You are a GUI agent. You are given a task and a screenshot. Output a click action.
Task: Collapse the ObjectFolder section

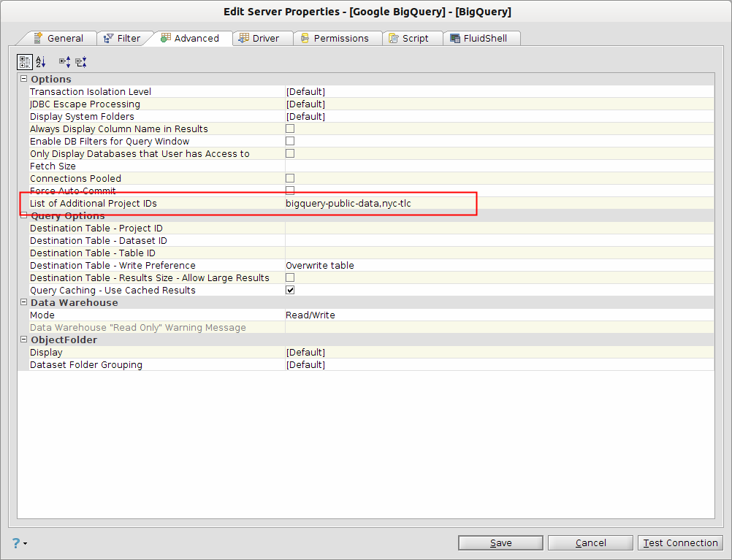pos(24,340)
